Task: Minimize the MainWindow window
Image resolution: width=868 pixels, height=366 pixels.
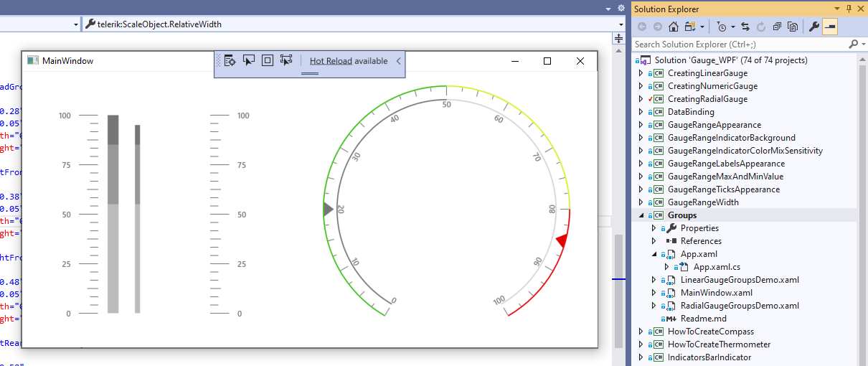Action: tap(515, 61)
